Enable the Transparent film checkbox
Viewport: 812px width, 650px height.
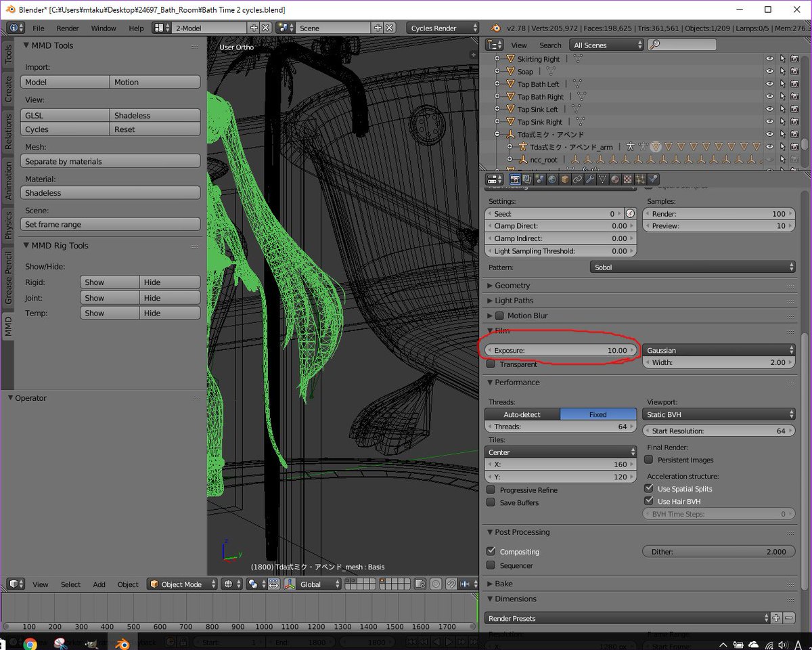click(491, 364)
